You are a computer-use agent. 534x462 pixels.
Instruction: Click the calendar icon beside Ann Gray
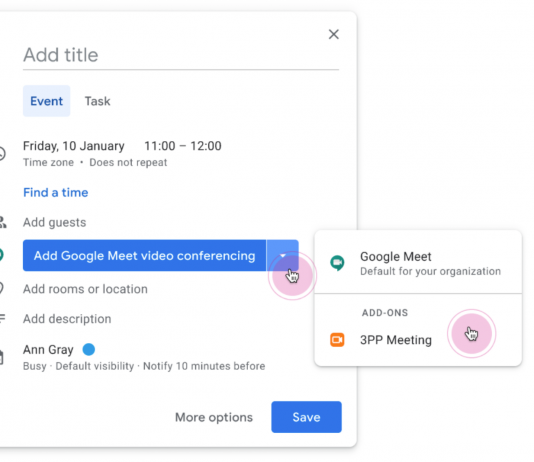[2, 357]
